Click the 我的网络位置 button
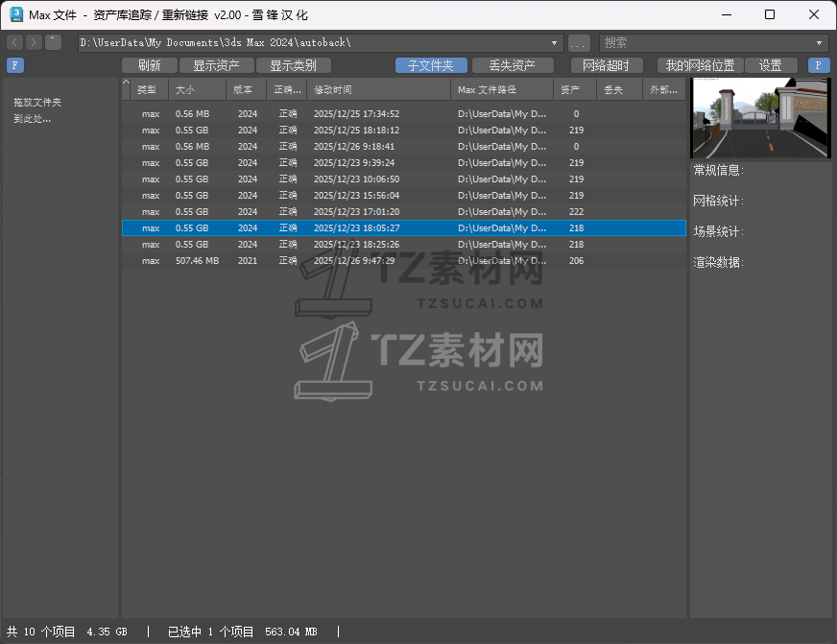 point(701,65)
